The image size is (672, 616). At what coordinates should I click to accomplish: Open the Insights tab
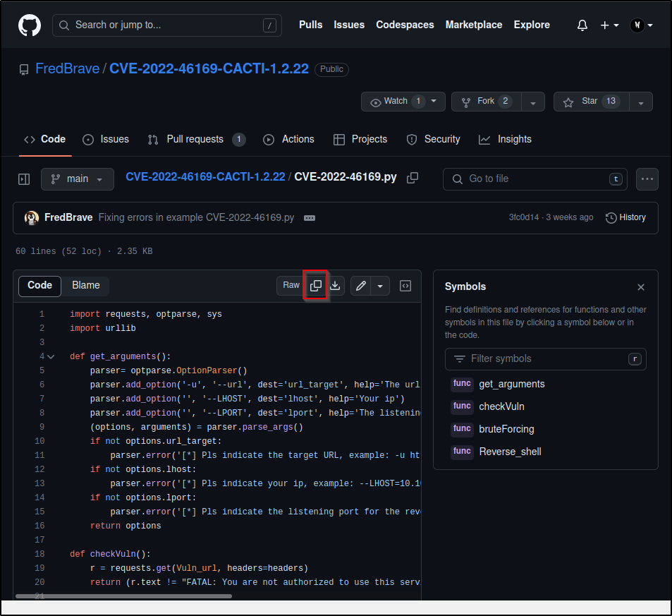(505, 140)
